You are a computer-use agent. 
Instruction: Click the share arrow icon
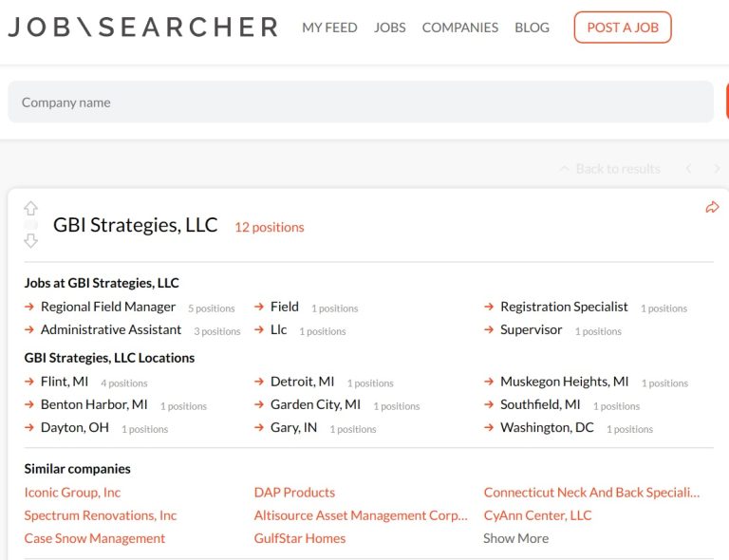click(712, 207)
